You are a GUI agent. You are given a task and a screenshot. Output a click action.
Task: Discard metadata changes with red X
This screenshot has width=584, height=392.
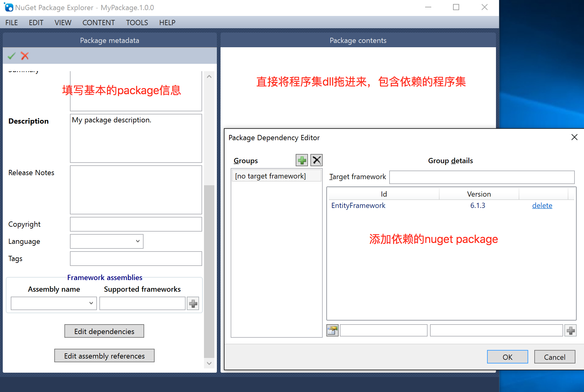click(25, 56)
